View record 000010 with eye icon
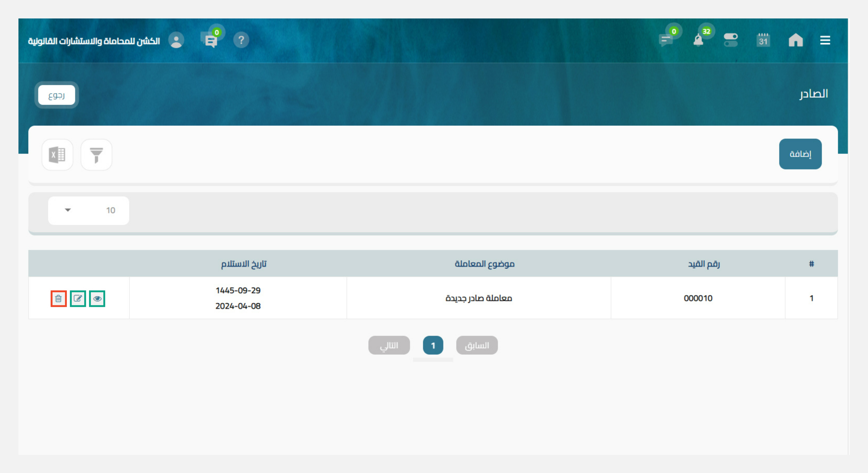The image size is (868, 473). click(x=97, y=298)
